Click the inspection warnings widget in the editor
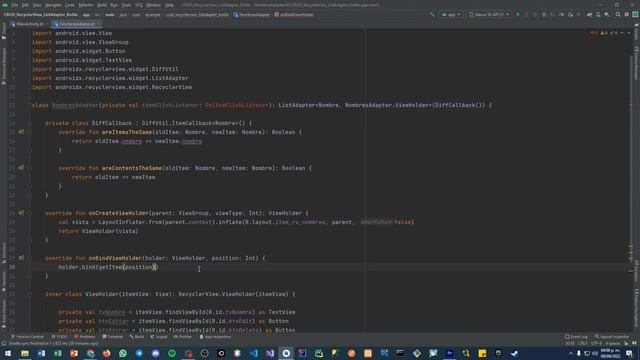 coord(605,33)
